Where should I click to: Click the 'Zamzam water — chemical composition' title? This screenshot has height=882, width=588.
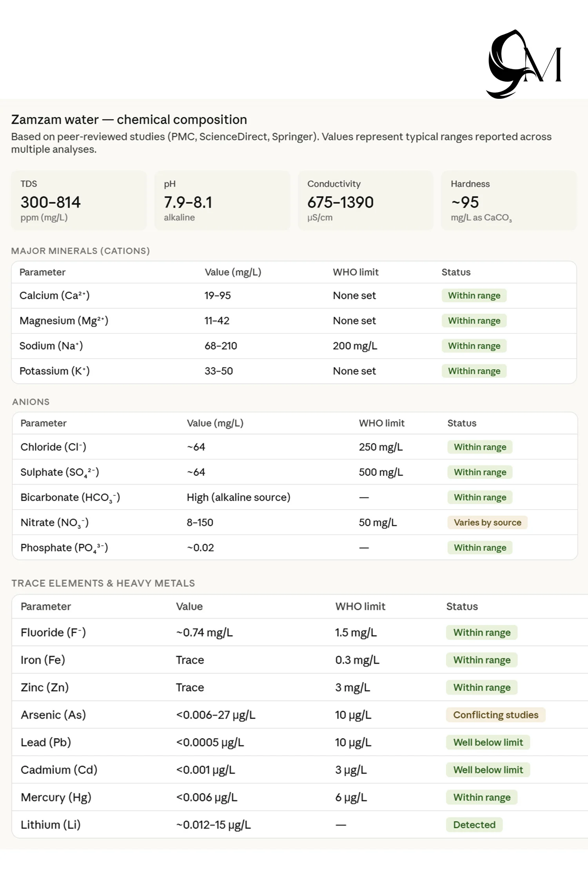129,120
